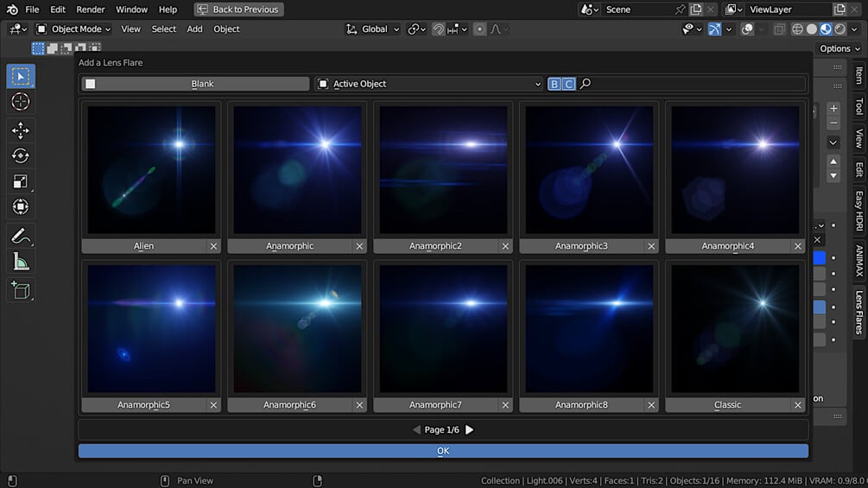Click the Blender logo icon
The image size is (868, 488).
(x=12, y=10)
